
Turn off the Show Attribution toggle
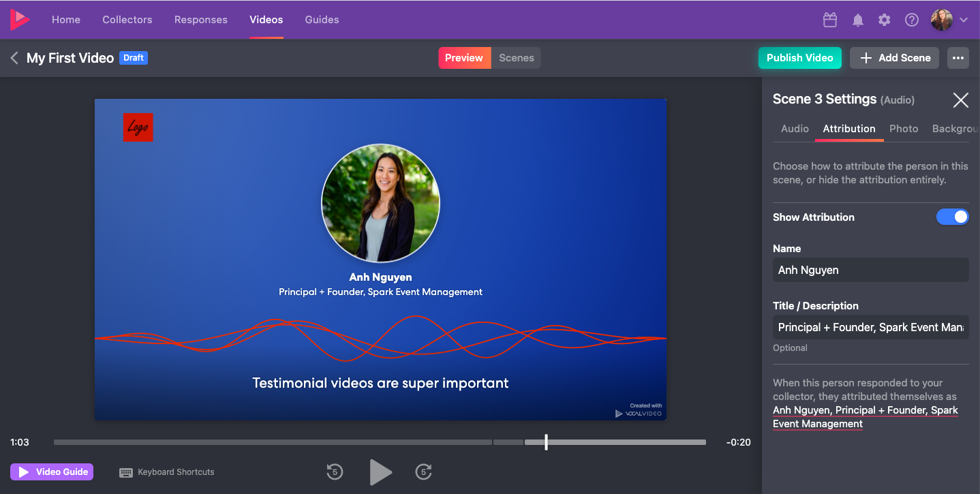(953, 217)
